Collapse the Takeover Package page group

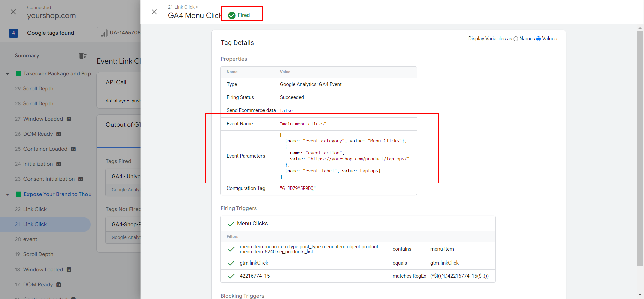(8, 74)
